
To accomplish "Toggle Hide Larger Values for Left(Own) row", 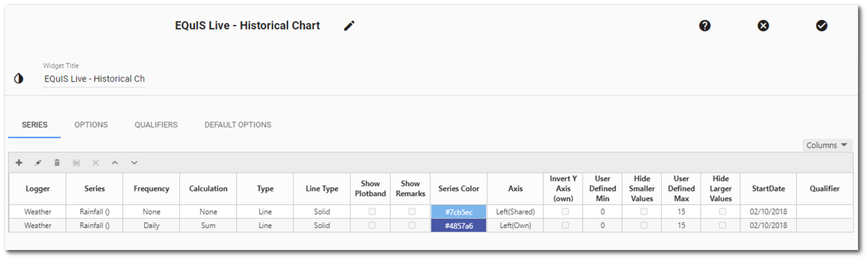I will pos(722,225).
